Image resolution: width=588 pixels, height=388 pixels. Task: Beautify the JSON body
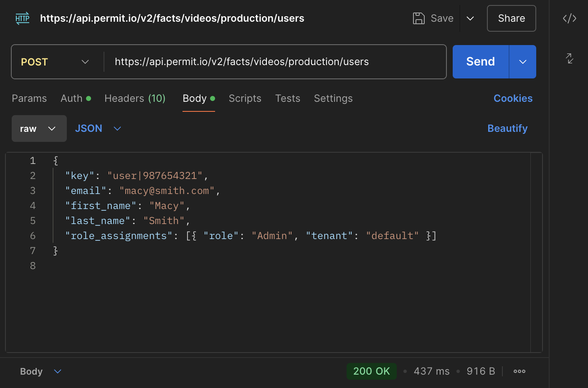tap(507, 128)
